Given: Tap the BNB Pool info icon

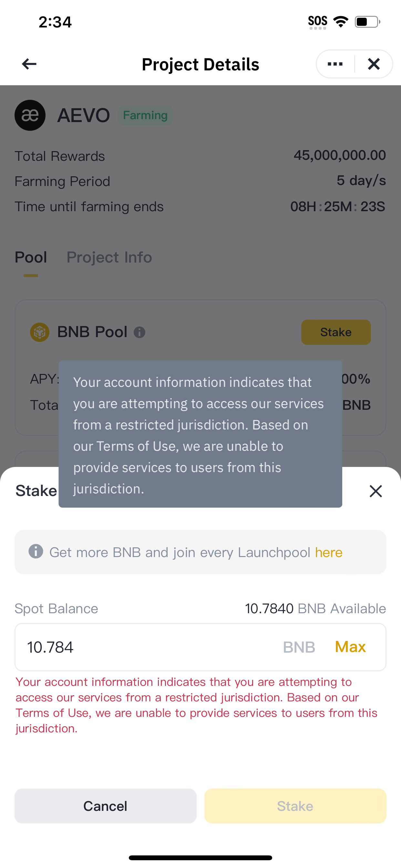Looking at the screenshot, I should tap(139, 333).
